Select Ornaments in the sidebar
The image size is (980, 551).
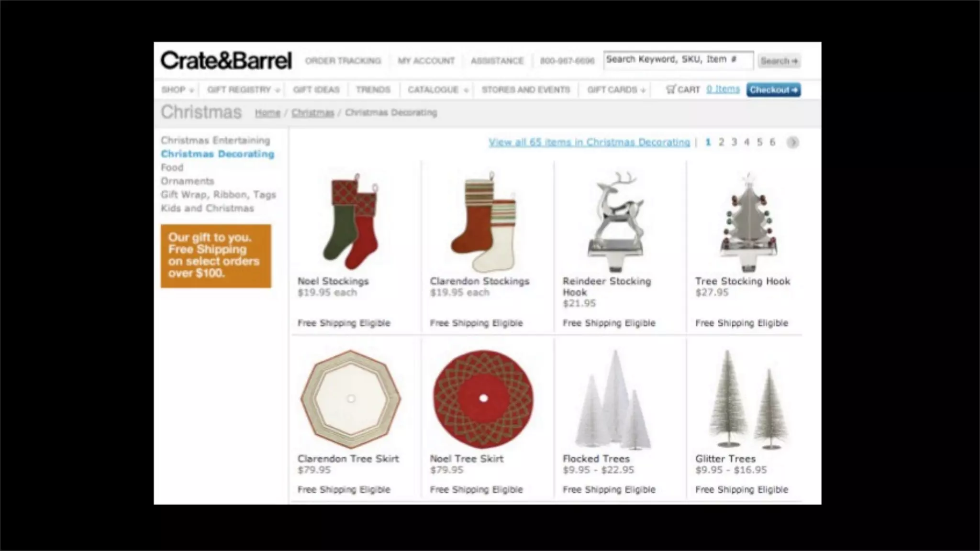[188, 181]
